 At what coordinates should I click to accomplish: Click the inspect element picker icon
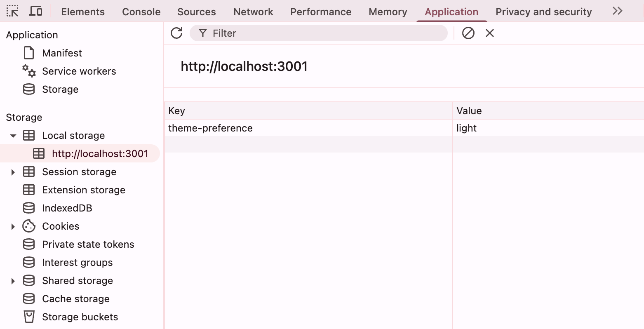point(12,11)
